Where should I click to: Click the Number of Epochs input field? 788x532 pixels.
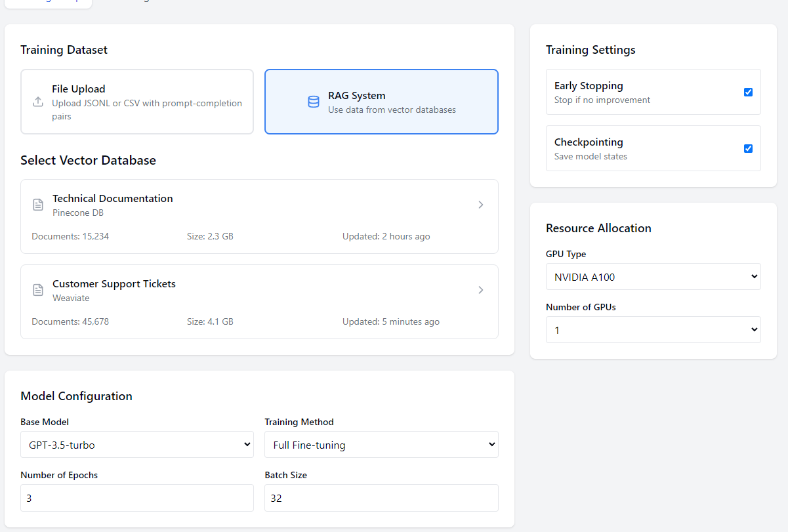(136, 498)
